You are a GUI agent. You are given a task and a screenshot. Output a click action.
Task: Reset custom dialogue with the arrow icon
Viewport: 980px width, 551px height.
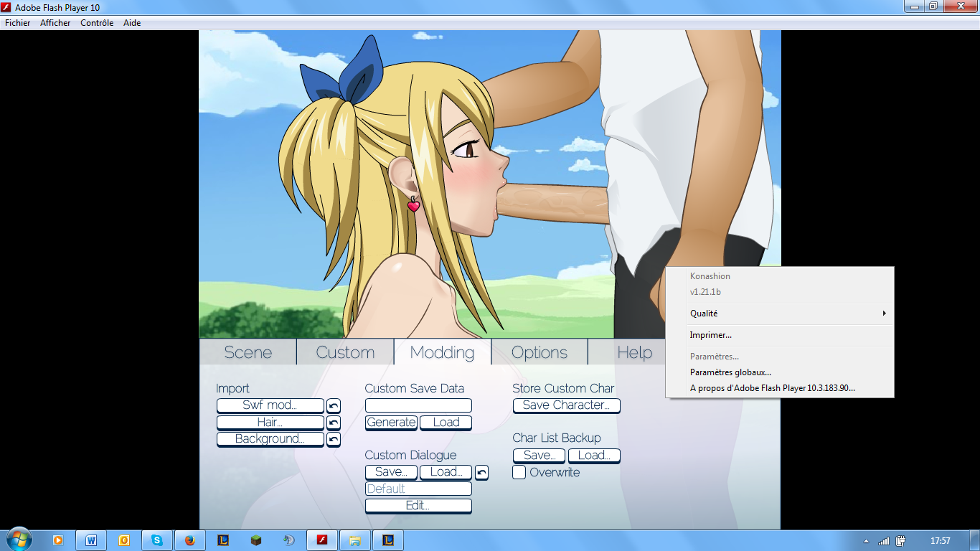coord(482,473)
